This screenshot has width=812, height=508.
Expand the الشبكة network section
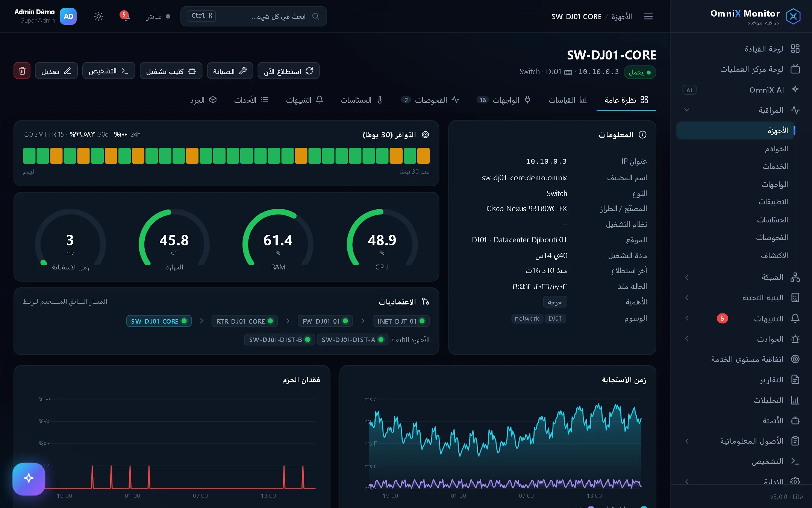pos(687,277)
